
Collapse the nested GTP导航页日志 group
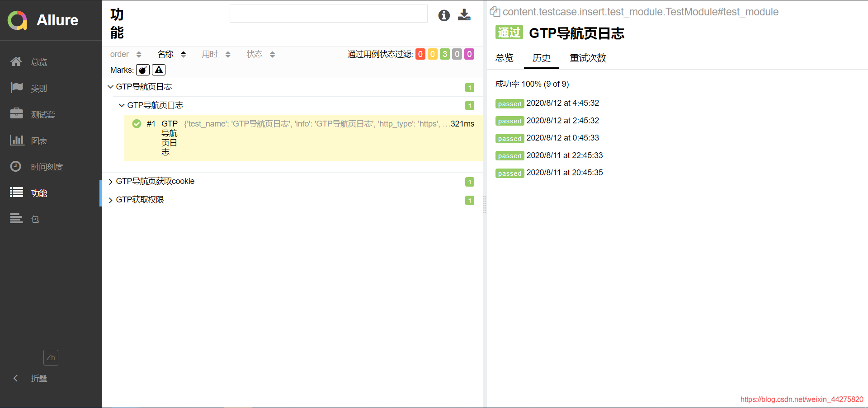pyautogui.click(x=297, y=105)
